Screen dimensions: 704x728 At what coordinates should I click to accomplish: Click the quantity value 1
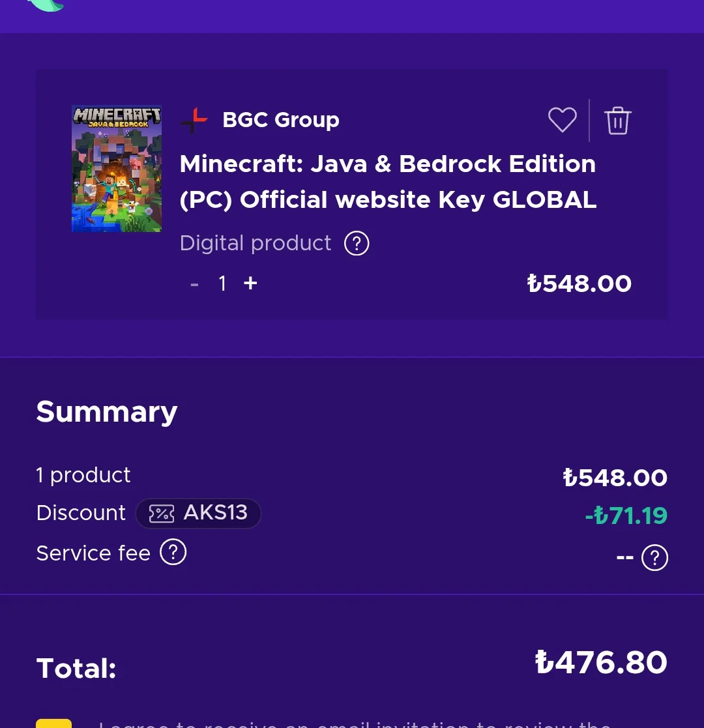[x=222, y=284]
